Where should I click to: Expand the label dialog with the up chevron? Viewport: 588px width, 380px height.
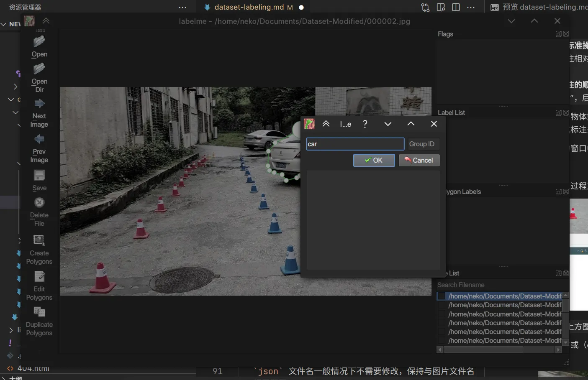(411, 124)
